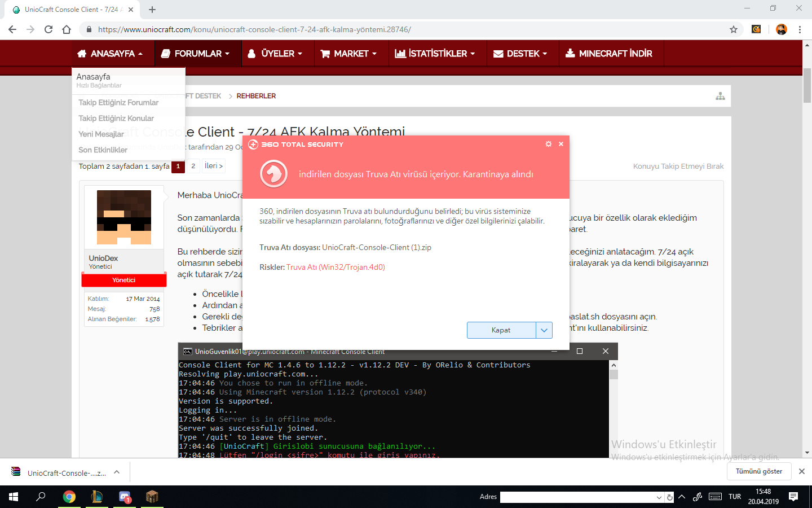Open the notification center icon
Viewport: 812px width, 508px height.
tap(793, 497)
